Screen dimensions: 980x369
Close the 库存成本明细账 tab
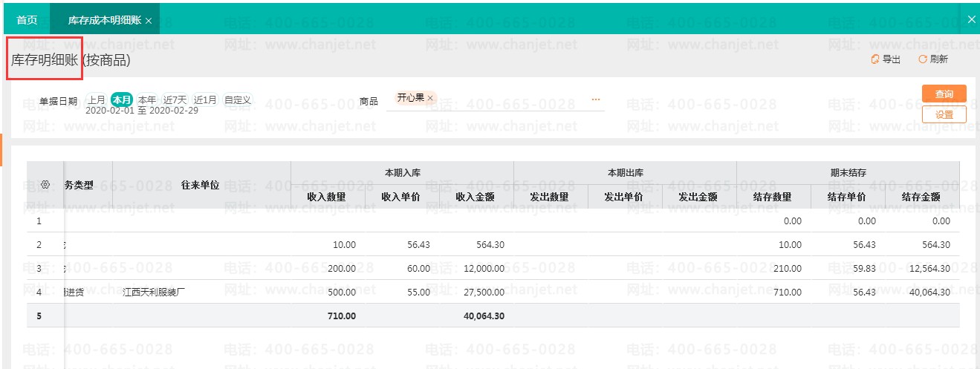[x=149, y=21]
